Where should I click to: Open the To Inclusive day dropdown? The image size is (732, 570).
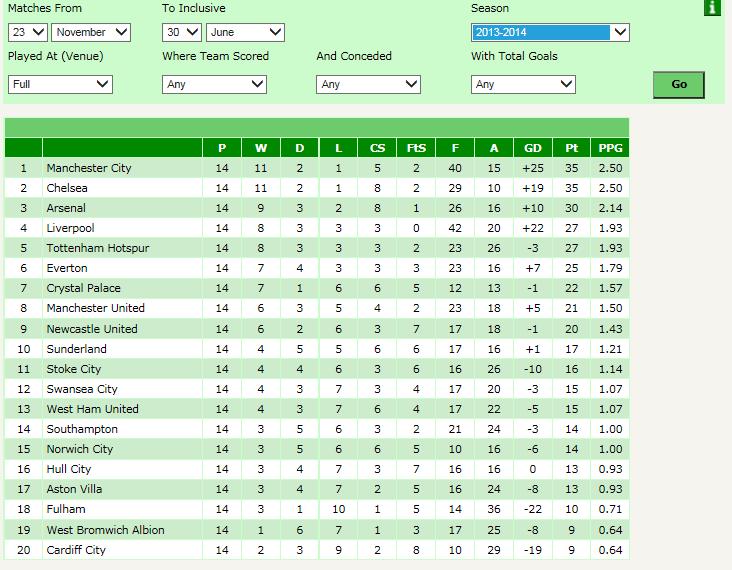click(181, 32)
